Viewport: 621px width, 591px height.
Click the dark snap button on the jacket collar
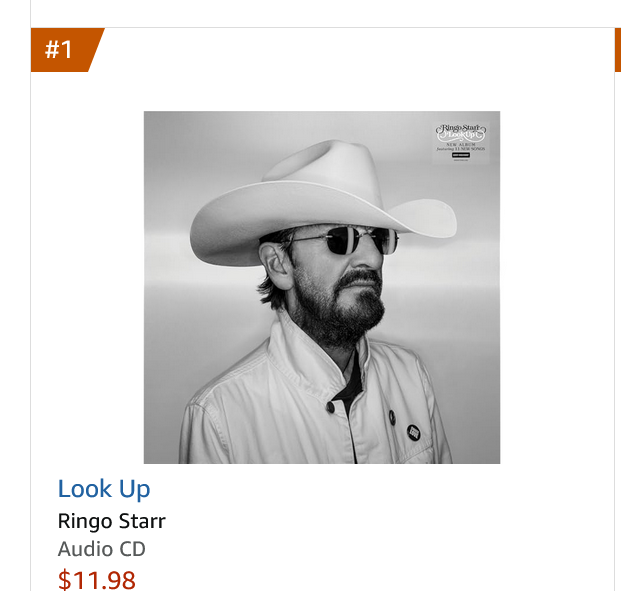tap(330, 405)
